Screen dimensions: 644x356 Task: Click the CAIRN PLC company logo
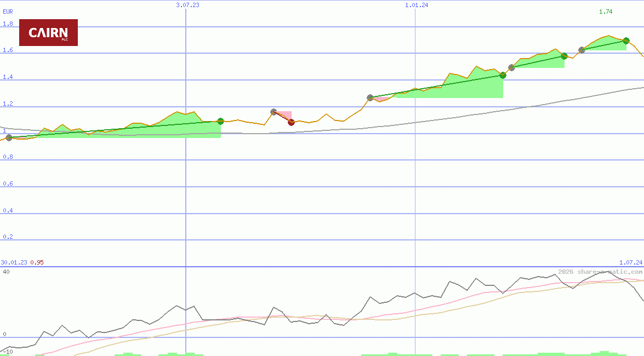coord(48,32)
